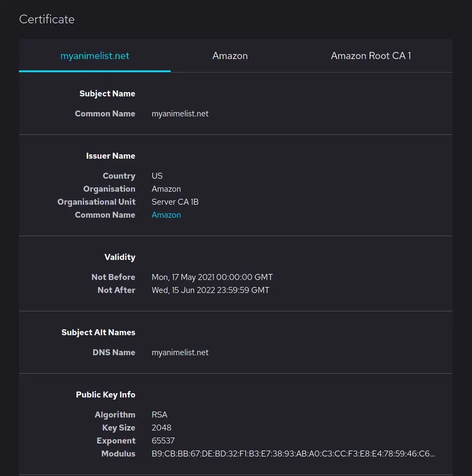Select the Organisational Unit value Server CA 1B
Viewport: 472px width, 476px height.
(x=175, y=202)
